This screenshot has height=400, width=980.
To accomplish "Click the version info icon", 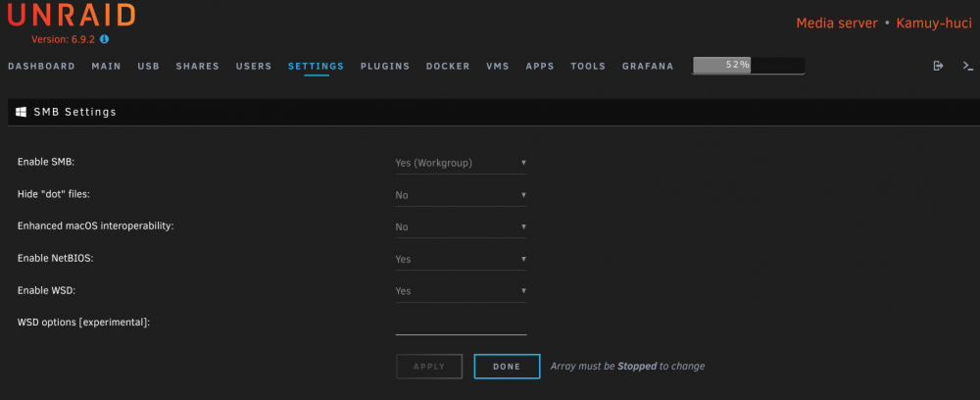I will 105,39.
